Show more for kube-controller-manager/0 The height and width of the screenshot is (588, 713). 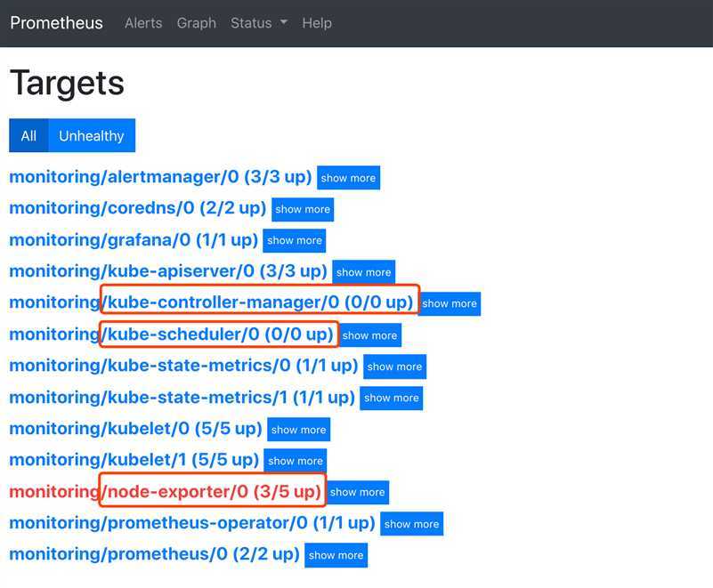pos(450,303)
